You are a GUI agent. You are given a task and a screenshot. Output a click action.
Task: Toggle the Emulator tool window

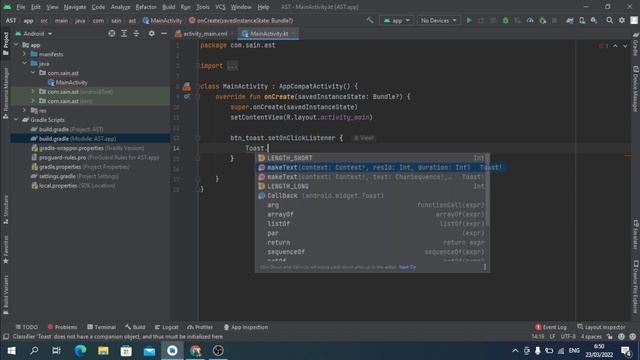[x=636, y=235]
